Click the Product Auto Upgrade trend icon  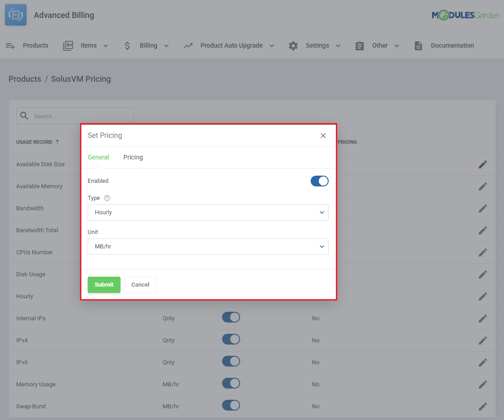click(188, 46)
